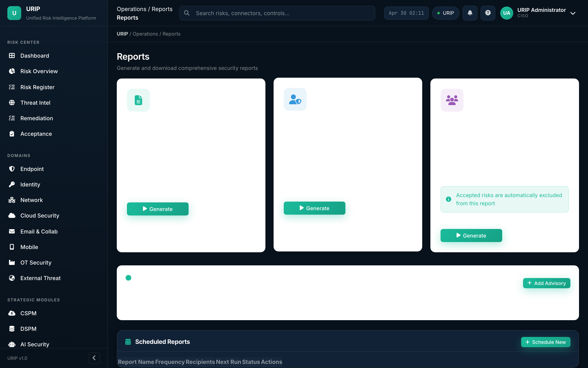Click Add Advisory button
588x368 pixels.
pos(546,283)
